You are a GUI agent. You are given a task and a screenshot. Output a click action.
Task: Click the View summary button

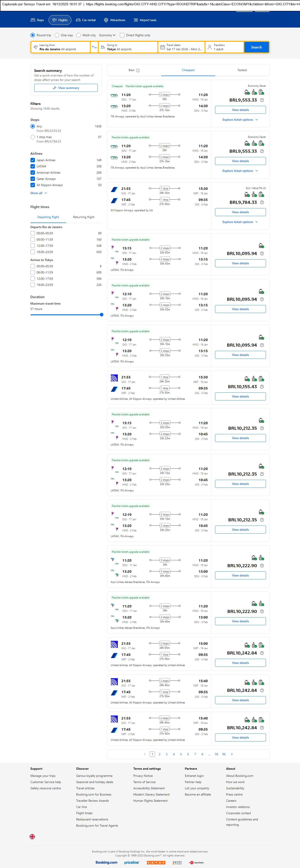[66, 88]
